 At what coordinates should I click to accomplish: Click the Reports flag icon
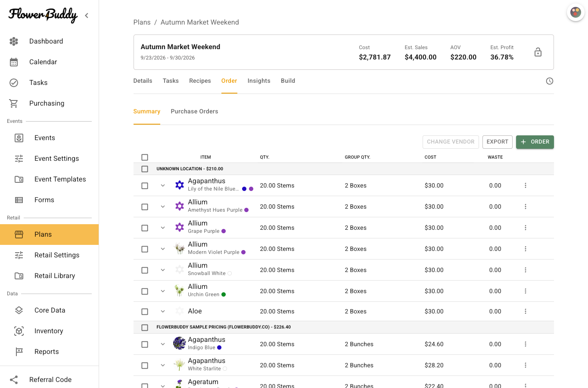[x=19, y=352]
